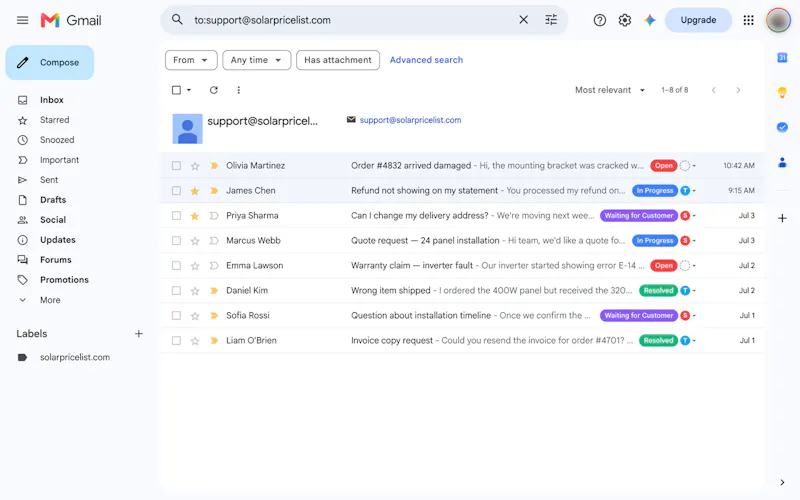Viewport: 800px width, 500px height.
Task: Open the Any time filter dropdown
Action: point(257,60)
